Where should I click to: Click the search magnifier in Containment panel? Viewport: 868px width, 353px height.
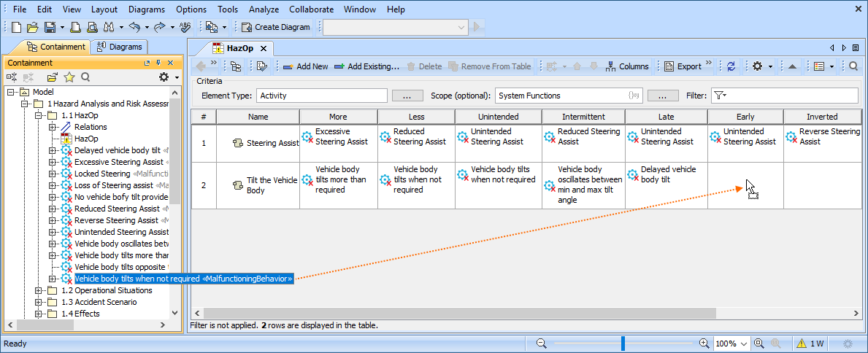[85, 77]
